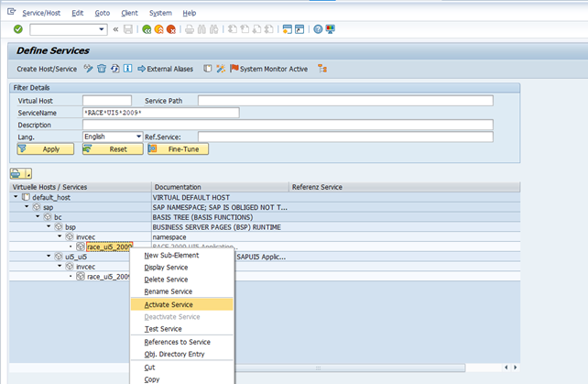
Task: Click the System Monitor Active flag icon
Action: 234,69
